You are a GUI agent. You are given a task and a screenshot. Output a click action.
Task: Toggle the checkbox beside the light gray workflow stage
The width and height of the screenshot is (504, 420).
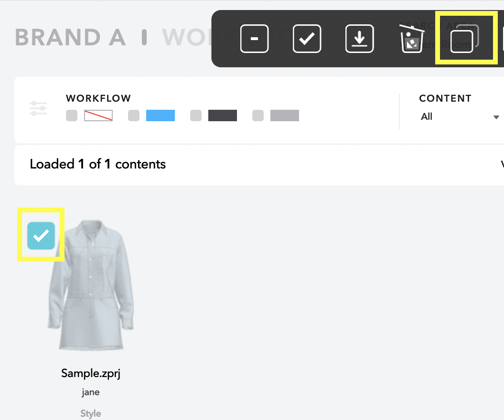tap(257, 115)
